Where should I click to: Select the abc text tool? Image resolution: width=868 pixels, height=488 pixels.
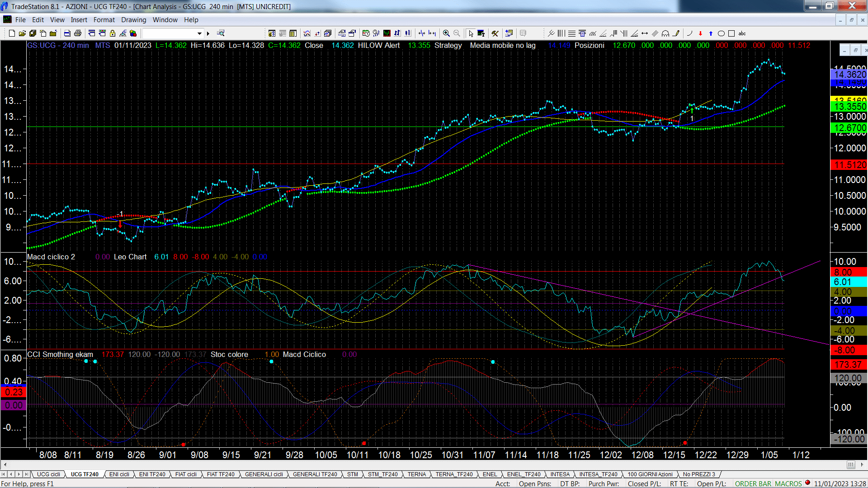click(742, 33)
